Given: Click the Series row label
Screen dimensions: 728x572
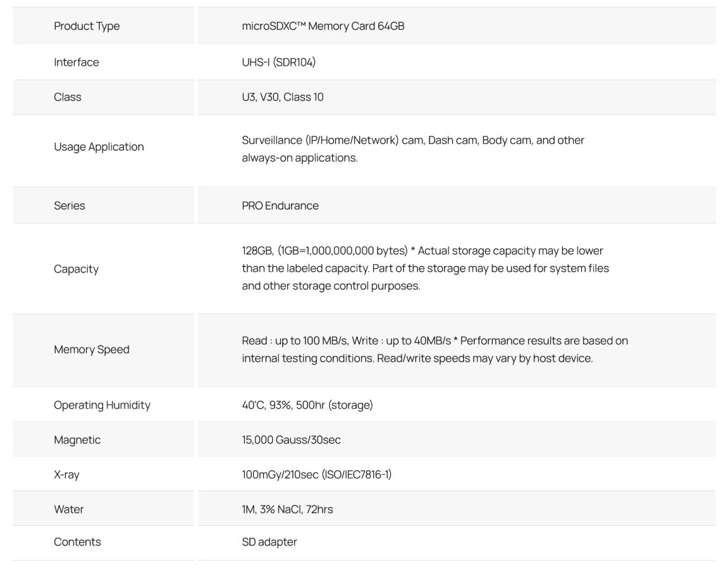Looking at the screenshot, I should tap(69, 205).
